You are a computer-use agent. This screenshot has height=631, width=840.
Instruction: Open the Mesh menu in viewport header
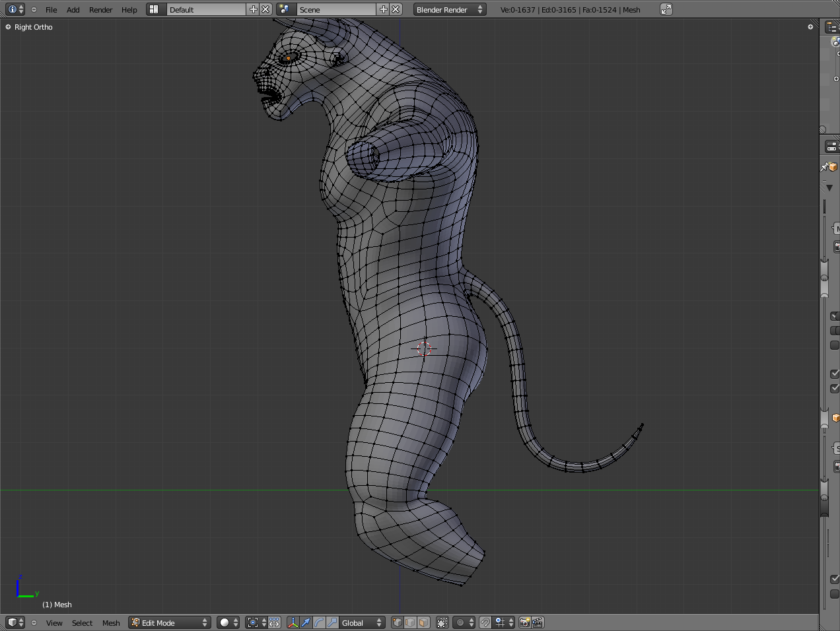click(x=111, y=623)
